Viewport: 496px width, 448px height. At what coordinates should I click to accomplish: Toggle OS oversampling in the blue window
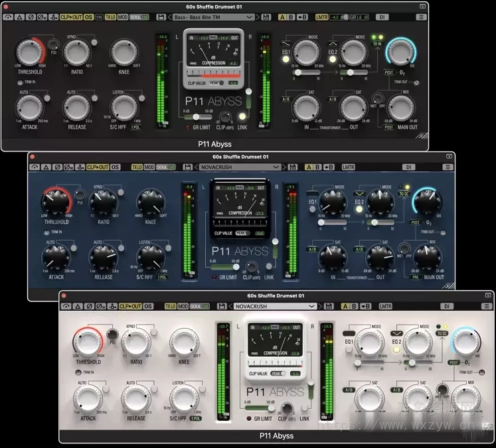[x=115, y=167]
